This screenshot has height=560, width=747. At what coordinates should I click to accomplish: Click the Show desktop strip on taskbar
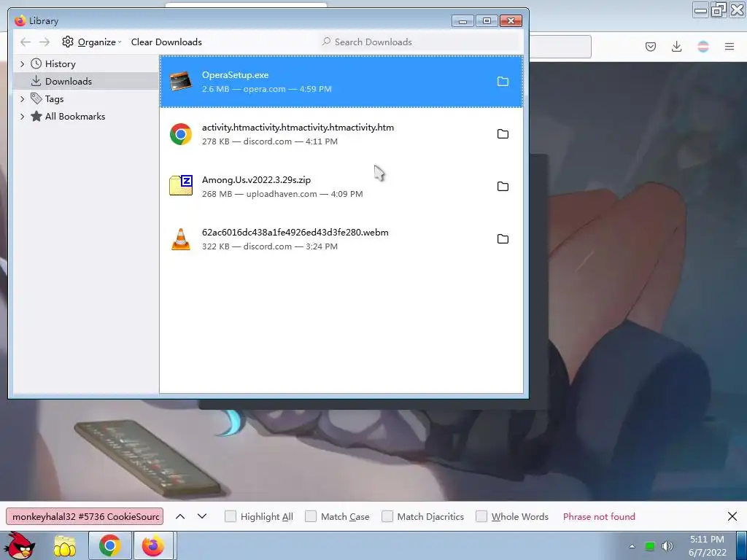[742, 545]
